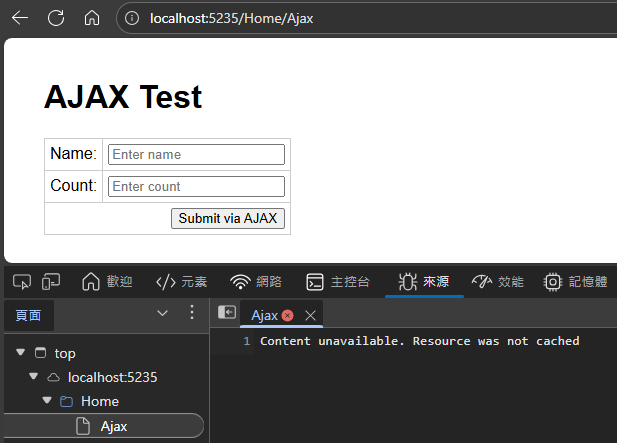Screen dimensions: 617x443
Task: Go to the browser home page icon
Action: [91, 18]
